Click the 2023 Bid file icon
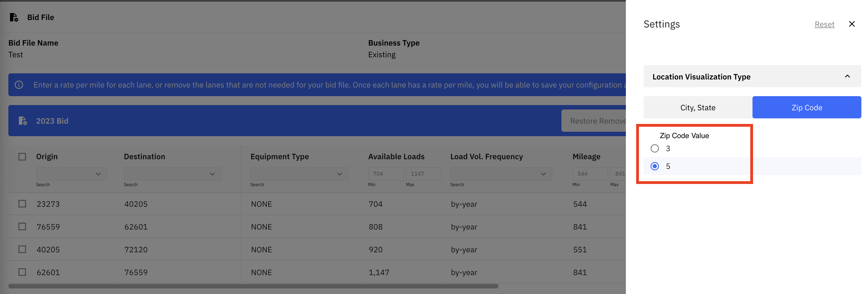Image resolution: width=868 pixels, height=294 pixels. (22, 121)
